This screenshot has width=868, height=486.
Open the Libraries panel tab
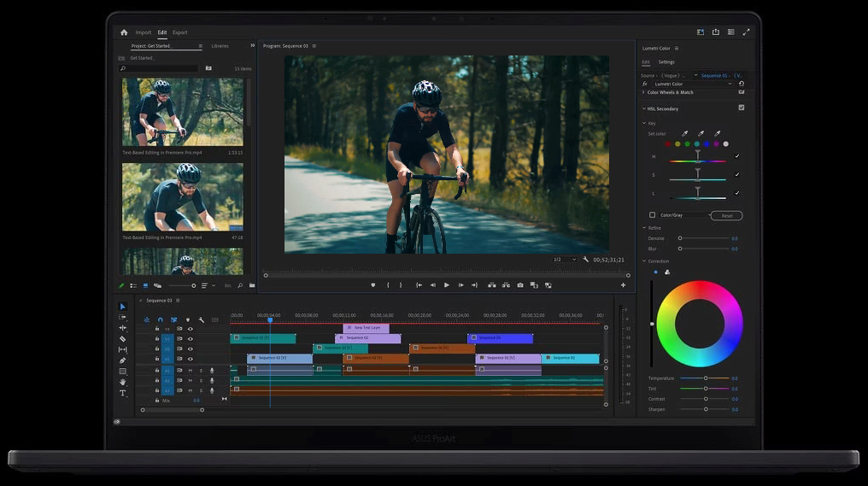220,46
